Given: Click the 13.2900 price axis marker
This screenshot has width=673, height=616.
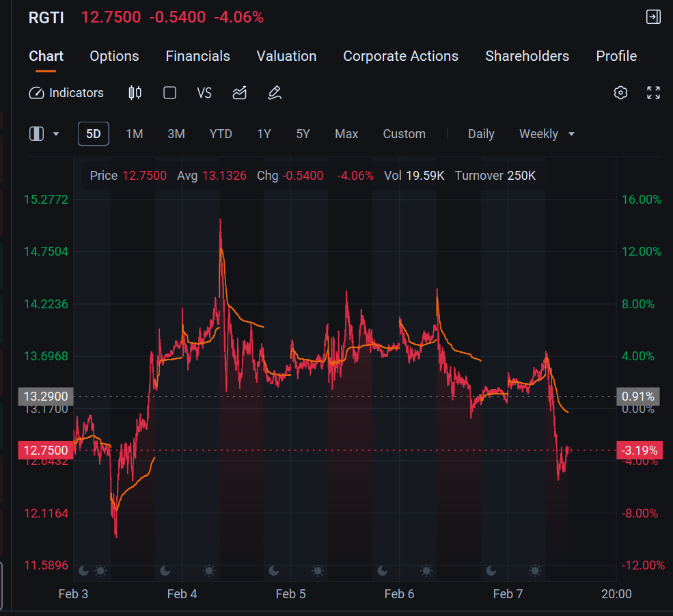Looking at the screenshot, I should point(46,397).
